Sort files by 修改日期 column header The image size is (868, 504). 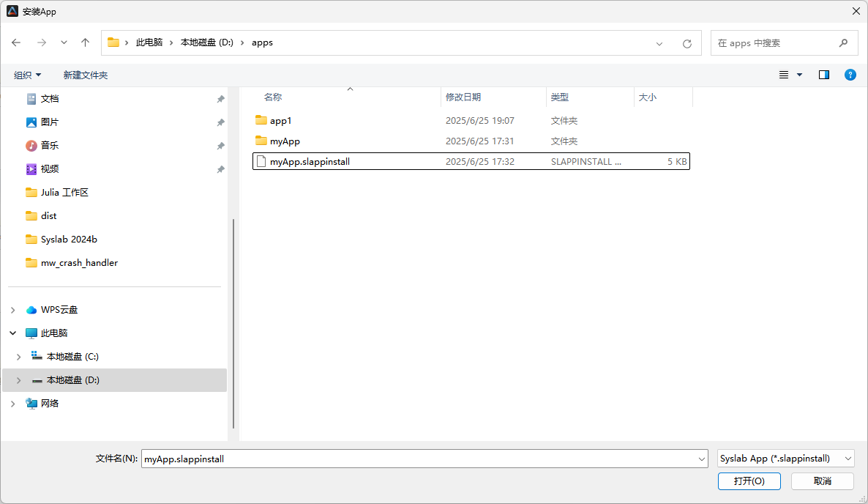463,97
